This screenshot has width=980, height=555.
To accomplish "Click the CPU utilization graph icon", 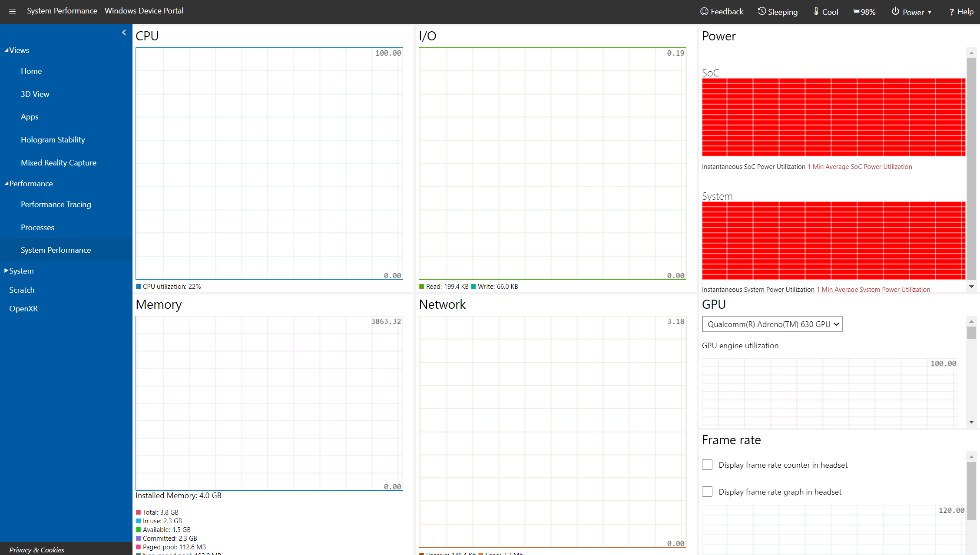I will pos(139,286).
